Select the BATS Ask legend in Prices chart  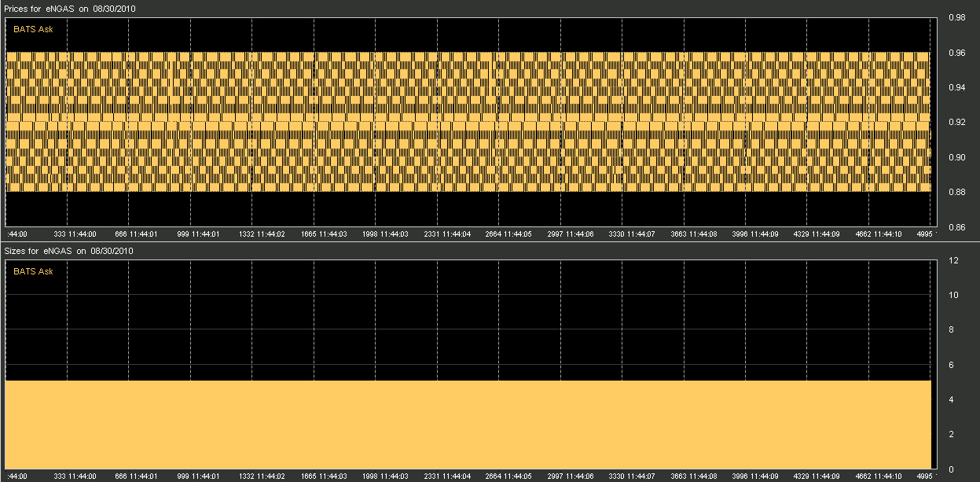[x=33, y=29]
